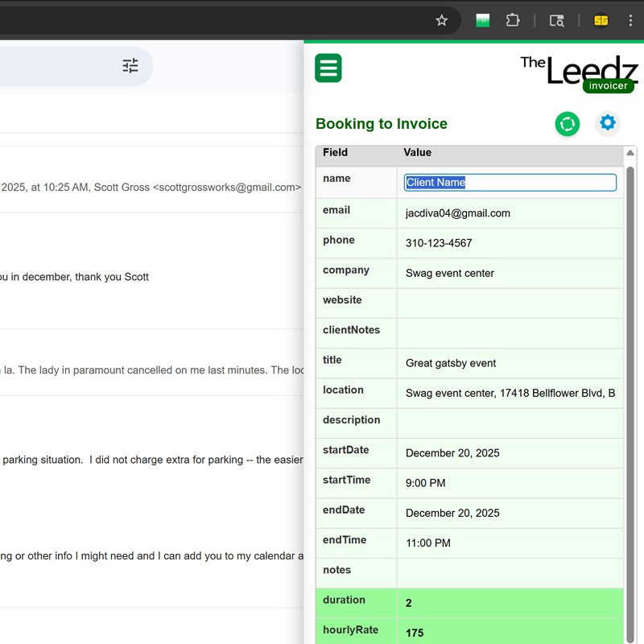Open the Chrome three-dot menu
644x644 pixels.
click(x=630, y=21)
